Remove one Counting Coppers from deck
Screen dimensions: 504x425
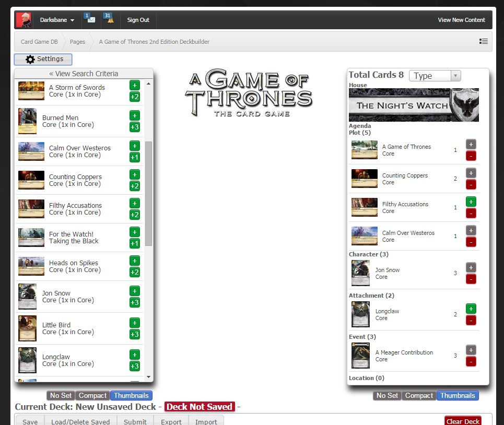[471, 185]
